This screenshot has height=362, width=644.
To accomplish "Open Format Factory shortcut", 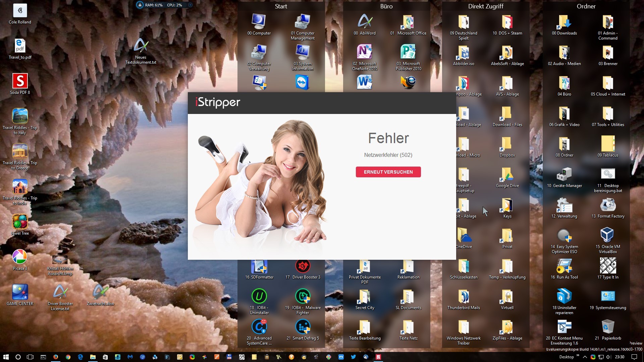I will (x=607, y=205).
